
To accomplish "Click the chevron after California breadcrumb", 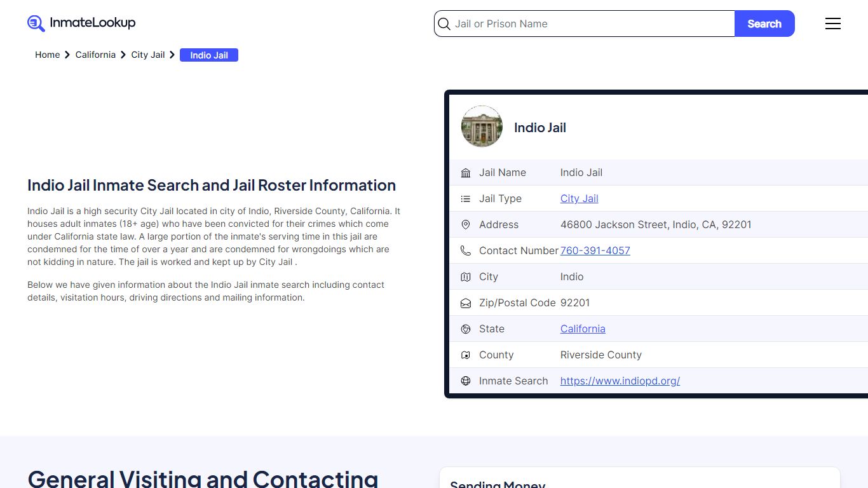I will coord(123,55).
